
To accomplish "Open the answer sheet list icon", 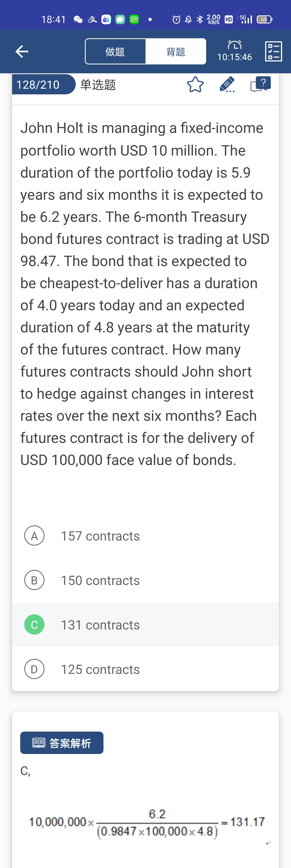I will point(273,51).
